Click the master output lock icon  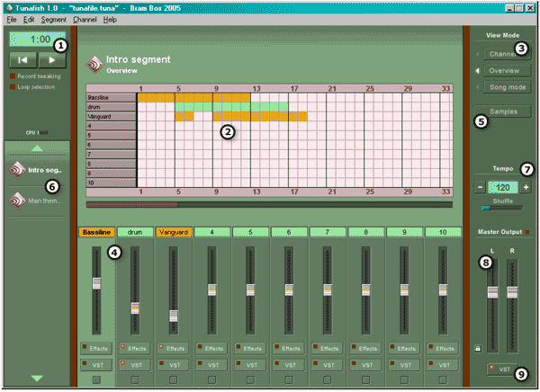pyautogui.click(x=478, y=348)
